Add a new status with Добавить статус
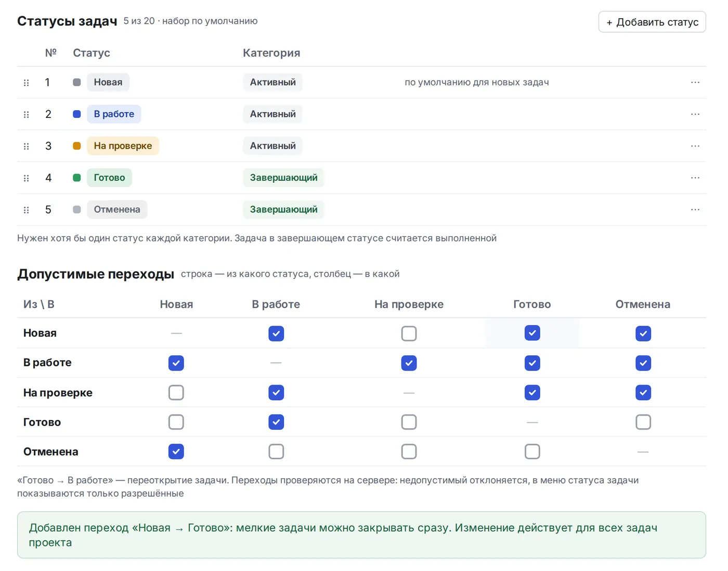 pos(652,22)
